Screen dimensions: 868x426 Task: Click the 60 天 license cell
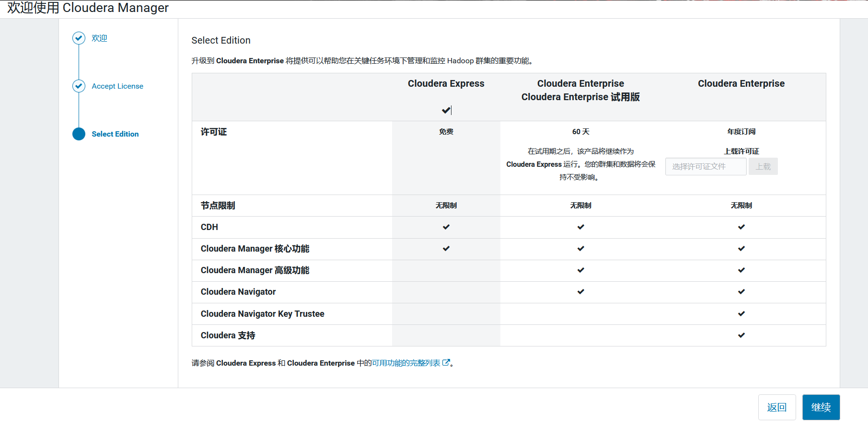[x=581, y=132]
